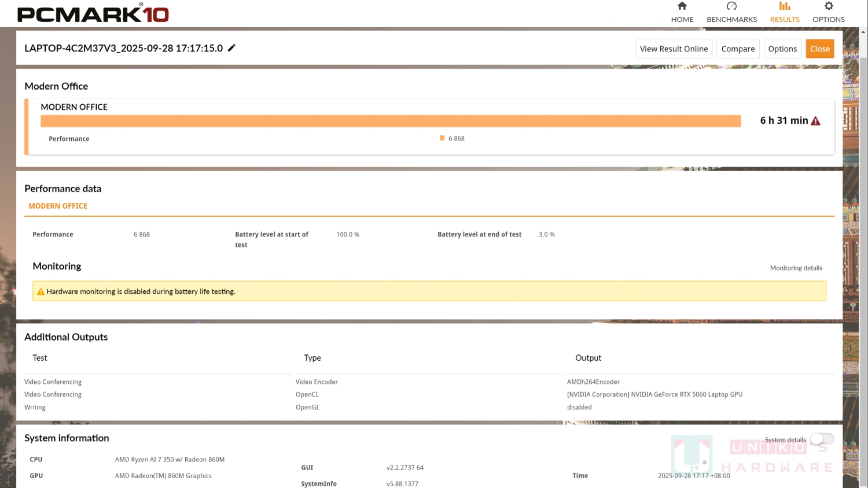The image size is (868, 488).
Task: Click the Performance data section heading
Action: [x=62, y=189]
